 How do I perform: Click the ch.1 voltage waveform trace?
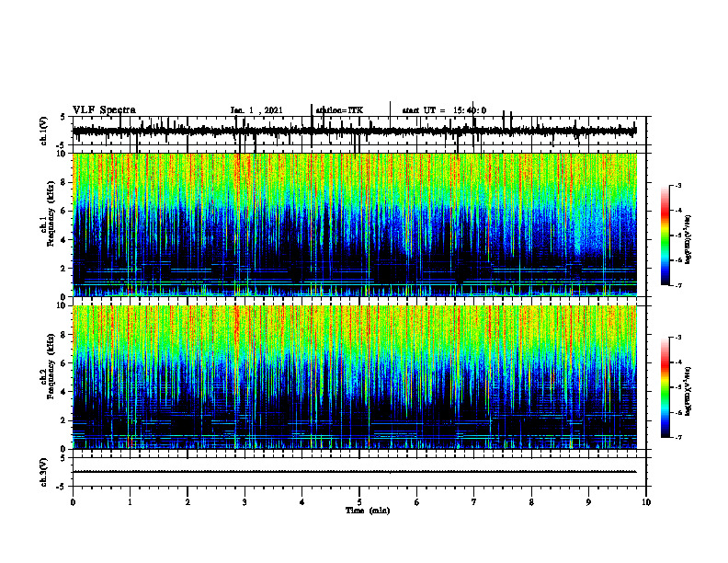click(354, 131)
